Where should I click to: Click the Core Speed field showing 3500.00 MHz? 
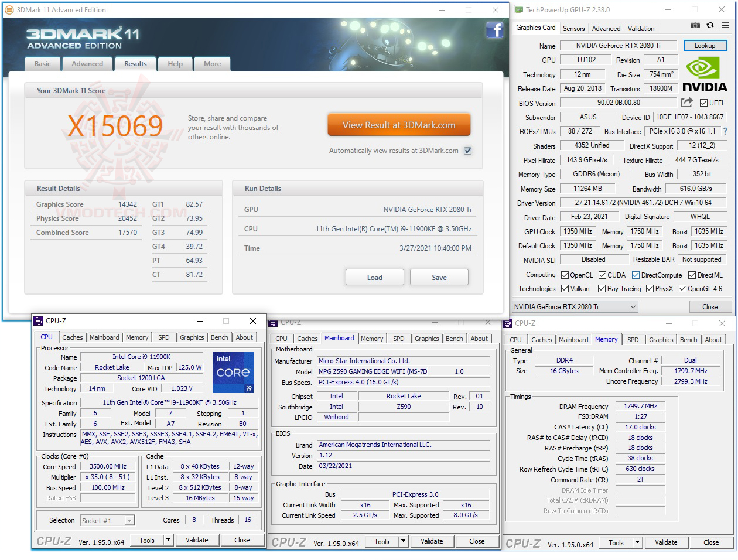click(x=108, y=467)
